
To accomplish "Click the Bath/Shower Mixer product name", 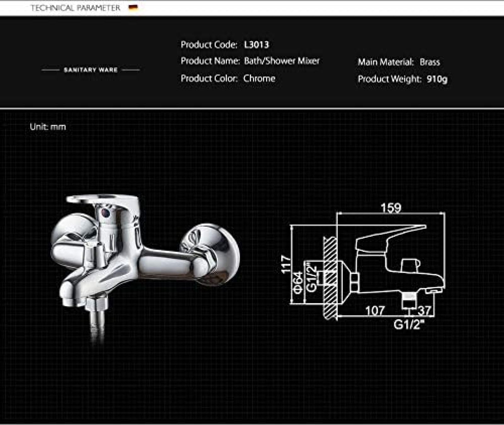I will click(282, 60).
